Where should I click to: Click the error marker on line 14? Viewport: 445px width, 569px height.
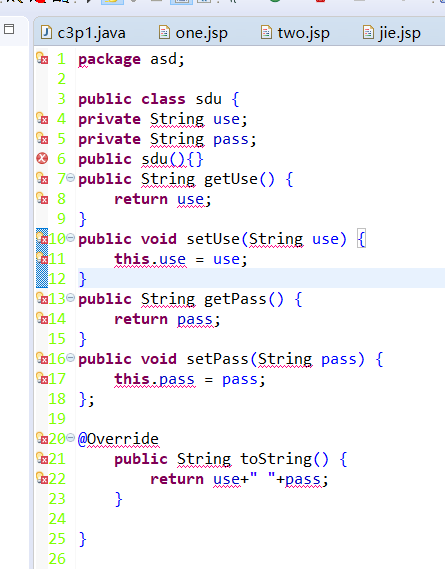(x=42, y=319)
